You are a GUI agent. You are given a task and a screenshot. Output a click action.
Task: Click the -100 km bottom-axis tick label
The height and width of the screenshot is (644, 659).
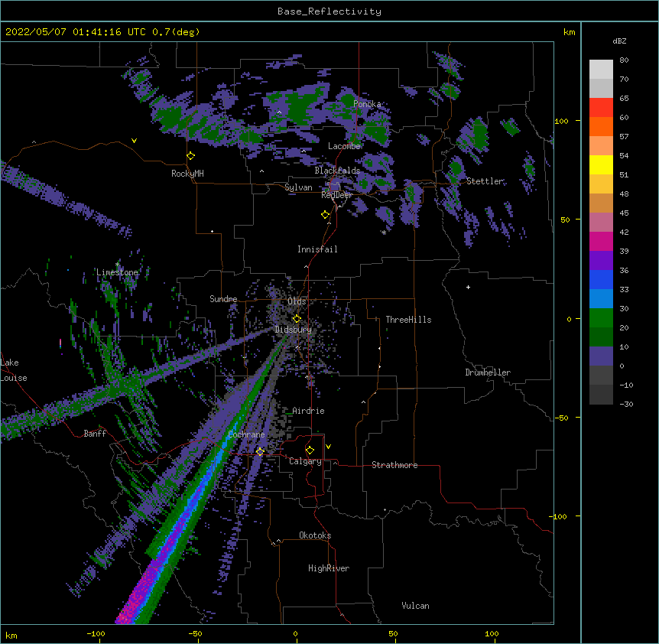coord(96,634)
